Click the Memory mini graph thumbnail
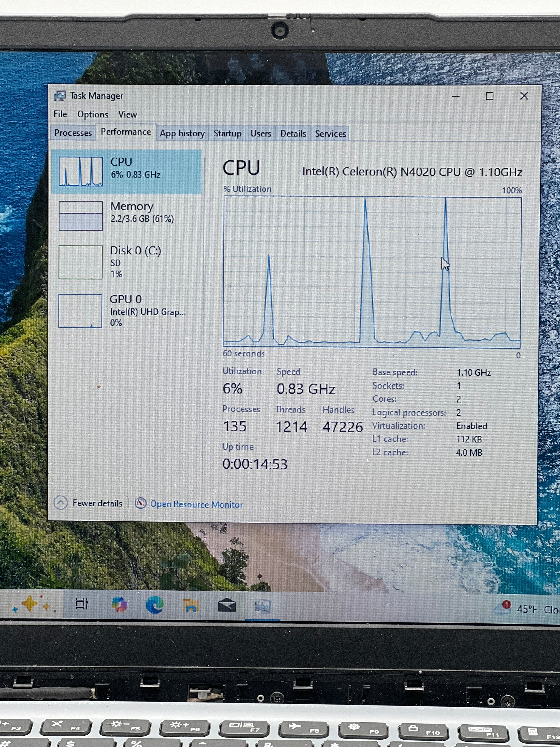 (x=81, y=216)
